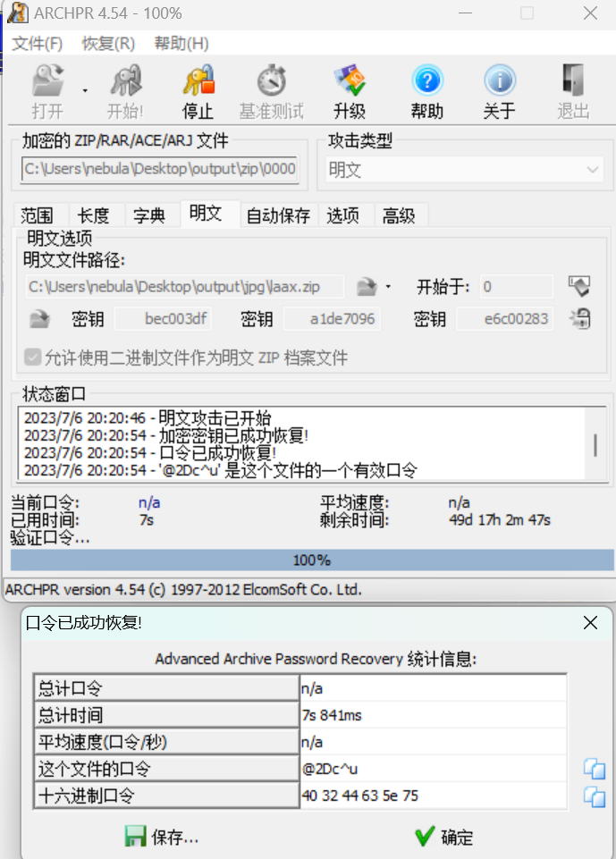Click the remaining time value 49d 17h 2m 47s

coord(500,520)
